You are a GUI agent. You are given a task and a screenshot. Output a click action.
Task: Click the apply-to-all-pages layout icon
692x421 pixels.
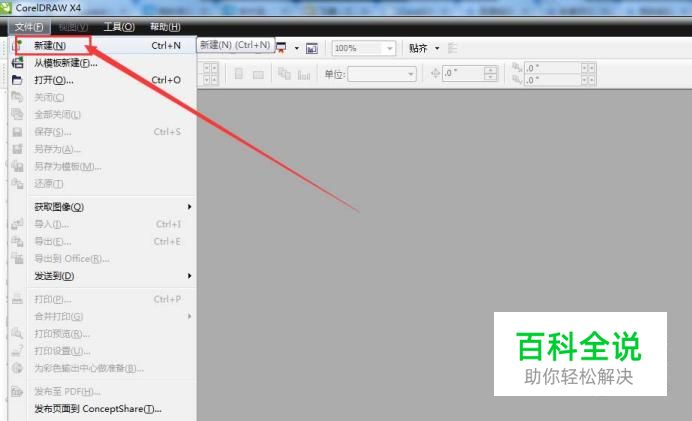tap(284, 74)
